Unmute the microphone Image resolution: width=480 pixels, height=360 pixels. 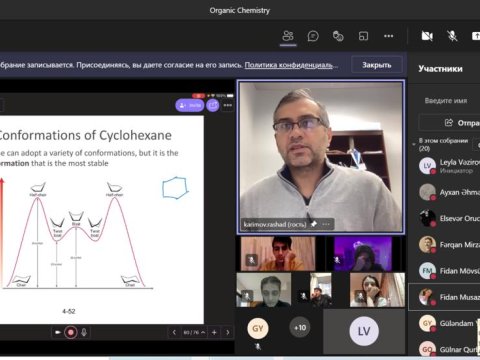click(x=452, y=36)
